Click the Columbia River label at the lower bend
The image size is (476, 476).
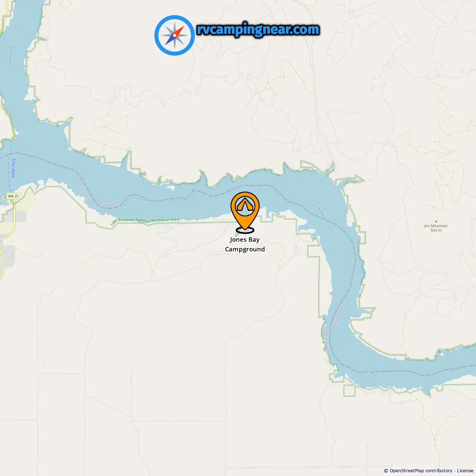click(x=368, y=370)
